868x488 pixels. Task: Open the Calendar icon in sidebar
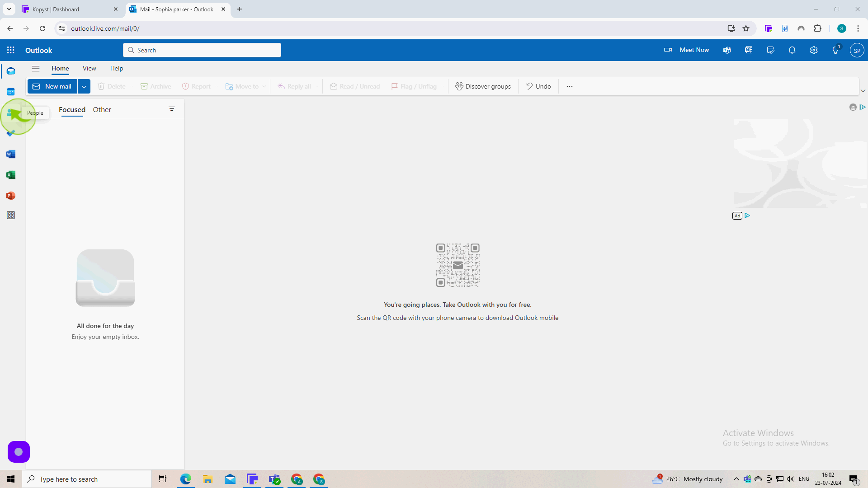pyautogui.click(x=11, y=92)
